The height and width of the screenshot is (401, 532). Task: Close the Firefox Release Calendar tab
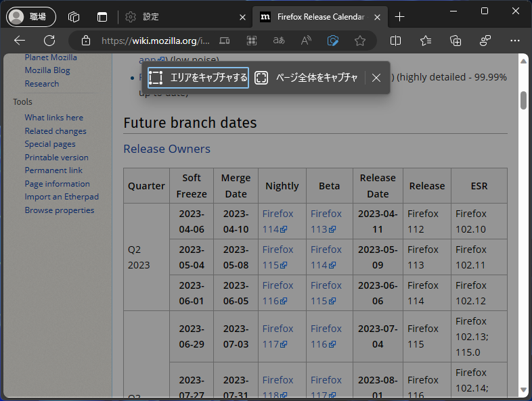pyautogui.click(x=377, y=17)
